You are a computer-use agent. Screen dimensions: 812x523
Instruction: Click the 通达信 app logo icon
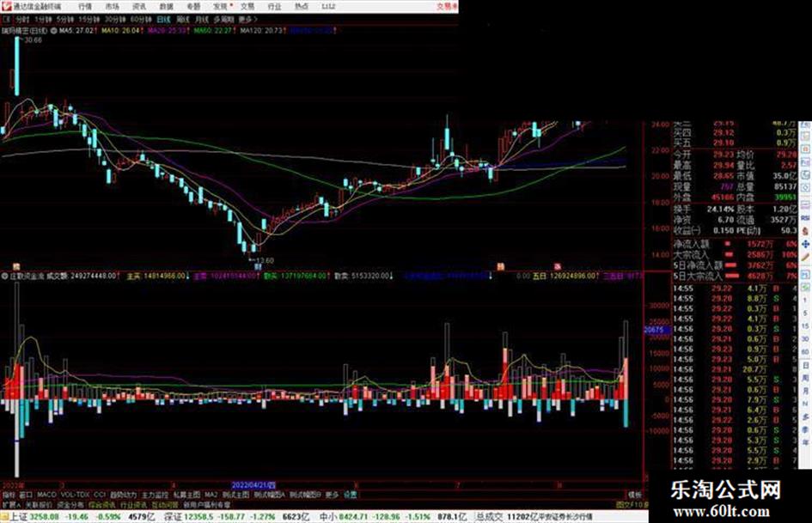coord(6,6)
